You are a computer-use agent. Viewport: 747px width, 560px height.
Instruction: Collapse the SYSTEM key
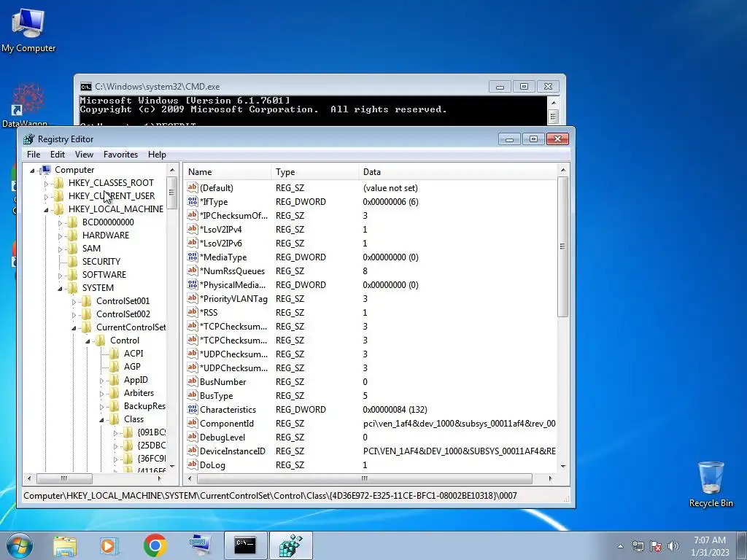coord(60,288)
